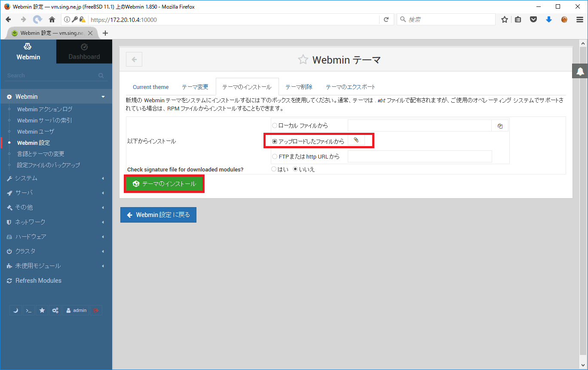
Task: Expand the サーバ sidebar category
Action: [x=56, y=193]
